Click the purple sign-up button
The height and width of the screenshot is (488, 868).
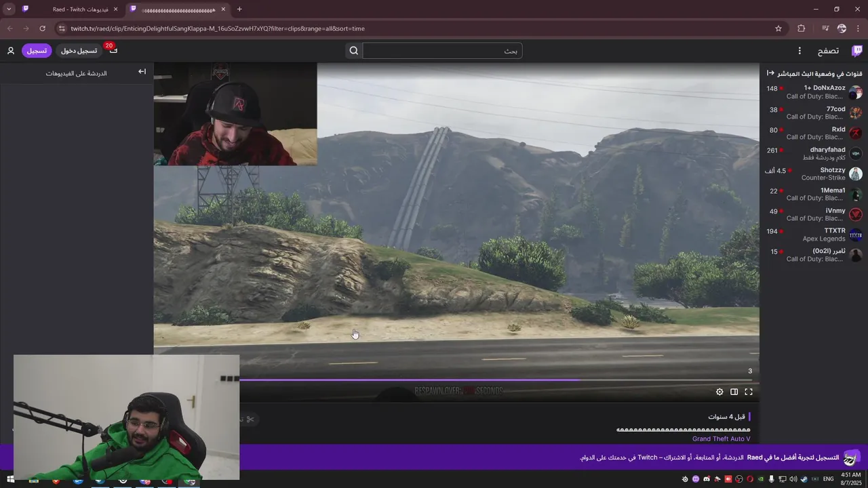tap(37, 51)
